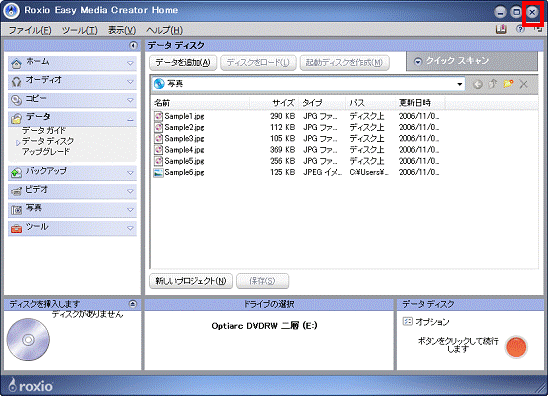Click the Sample6.jpg file icon

[x=158, y=172]
